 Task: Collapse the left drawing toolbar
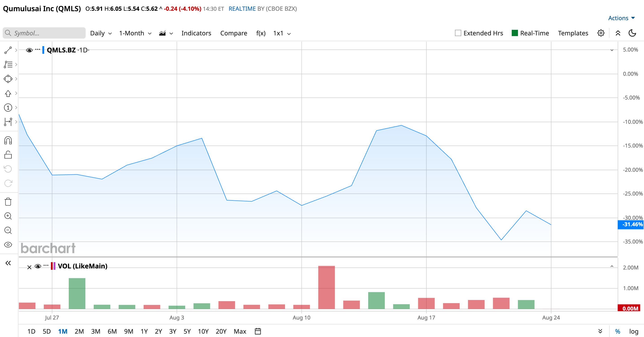(8, 263)
